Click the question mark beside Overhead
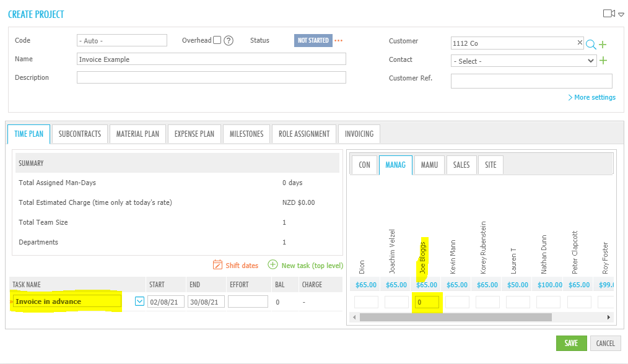The height and width of the screenshot is (364, 628). 228,40
